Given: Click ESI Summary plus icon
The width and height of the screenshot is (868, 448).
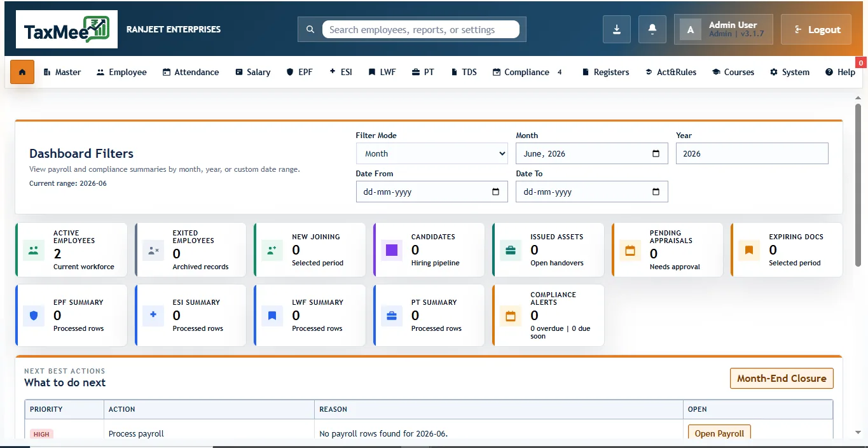Looking at the screenshot, I should coord(153,316).
